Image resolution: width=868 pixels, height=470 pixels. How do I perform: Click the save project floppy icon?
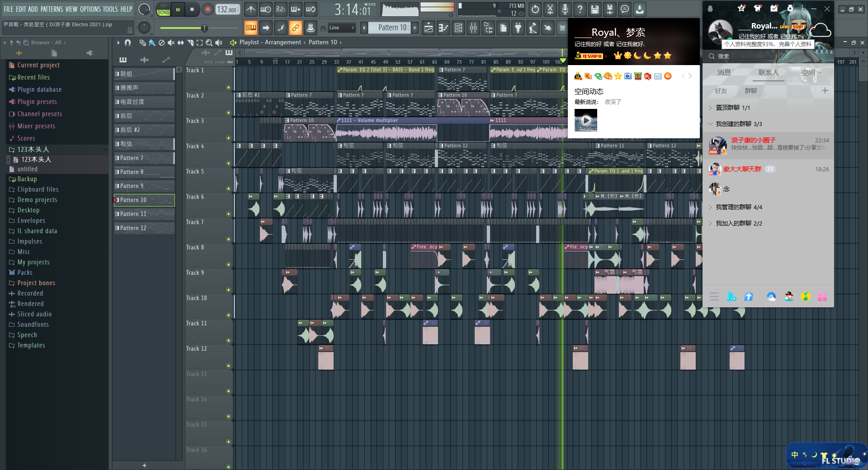pos(595,9)
